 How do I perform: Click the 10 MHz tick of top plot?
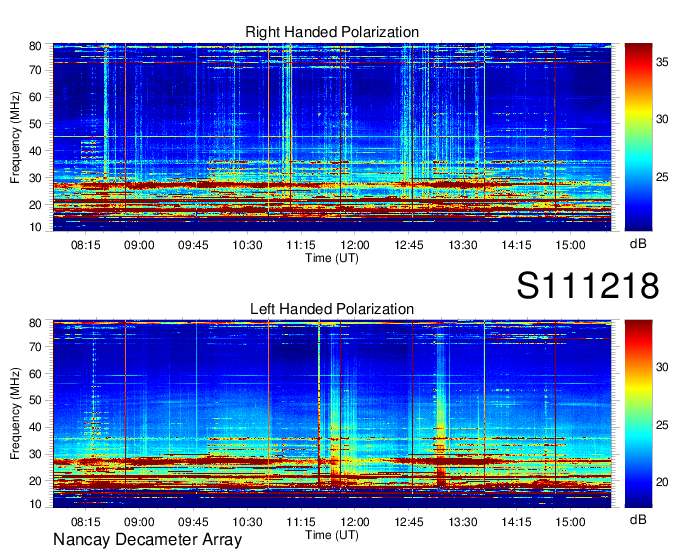(35, 227)
